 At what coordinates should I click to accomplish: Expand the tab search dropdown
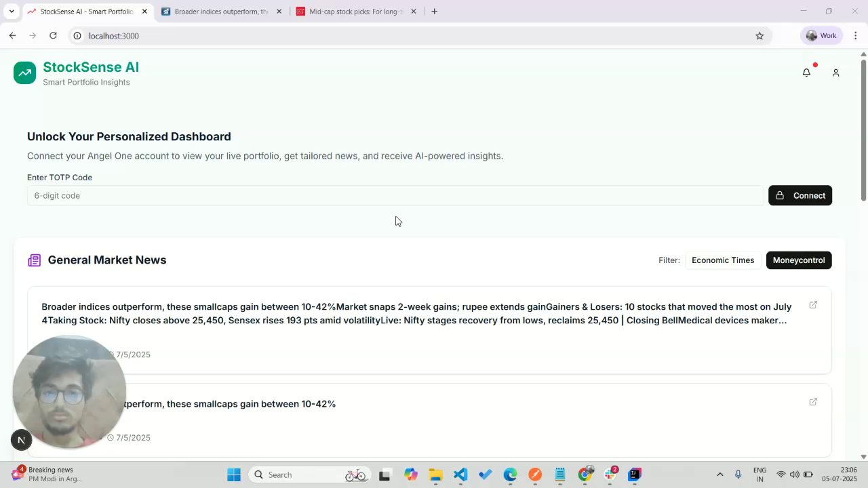[x=12, y=12]
